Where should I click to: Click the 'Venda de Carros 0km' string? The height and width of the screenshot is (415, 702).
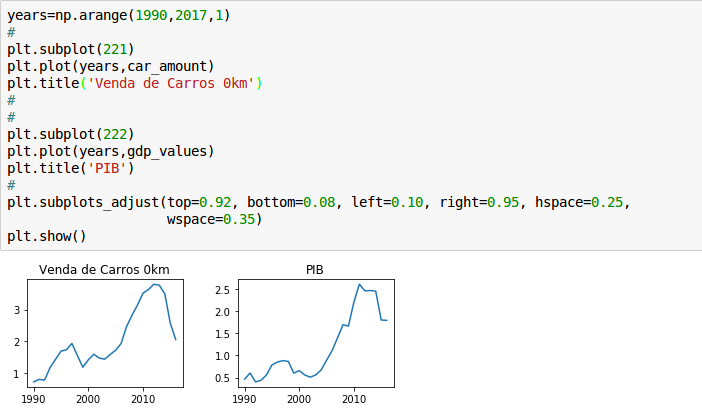pos(171,83)
